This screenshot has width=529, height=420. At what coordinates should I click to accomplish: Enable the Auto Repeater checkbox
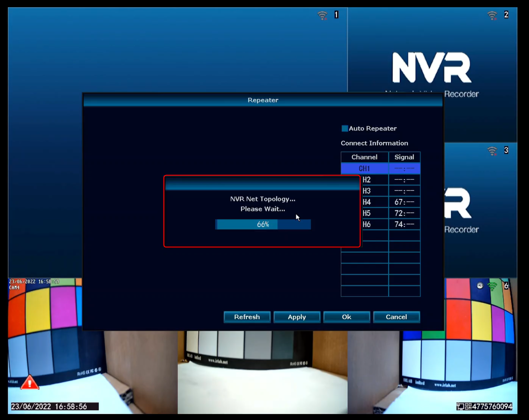[x=344, y=129]
